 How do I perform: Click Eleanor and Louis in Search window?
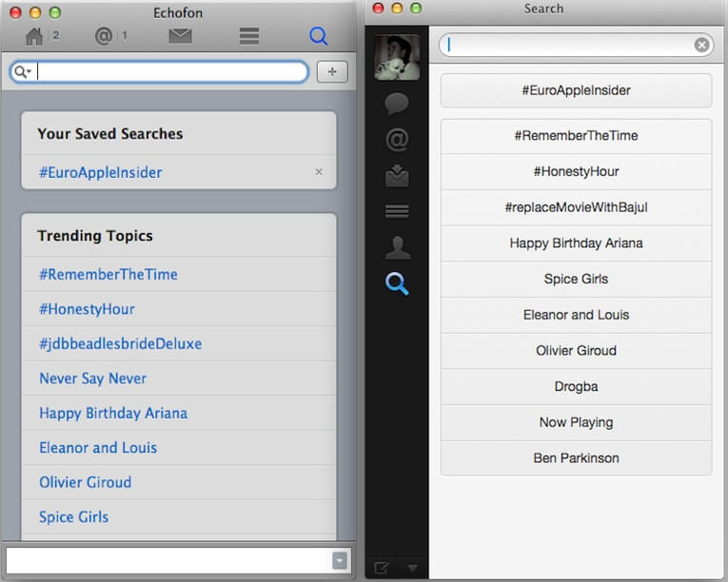pos(576,315)
